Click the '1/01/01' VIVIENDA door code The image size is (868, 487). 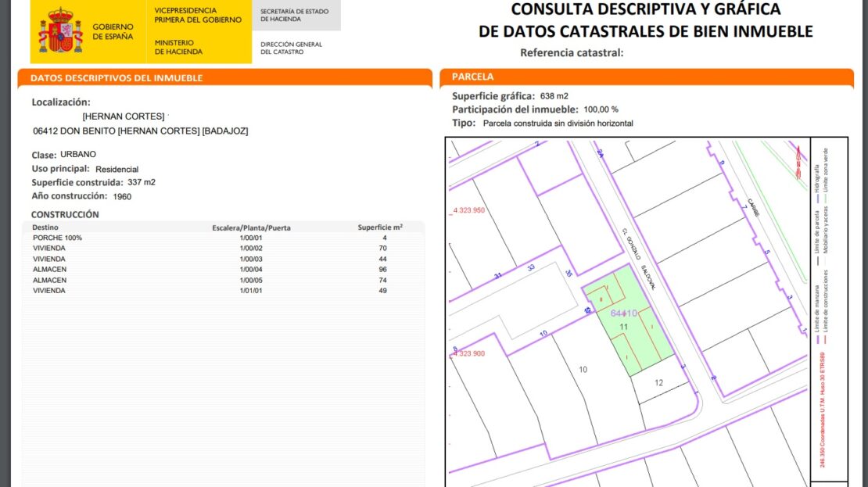click(251, 291)
